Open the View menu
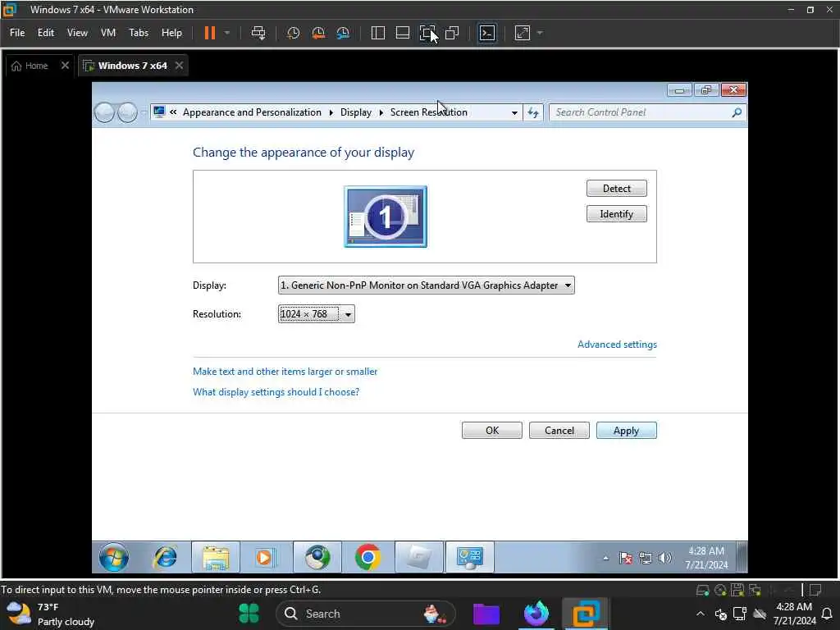840x630 pixels. coord(77,33)
